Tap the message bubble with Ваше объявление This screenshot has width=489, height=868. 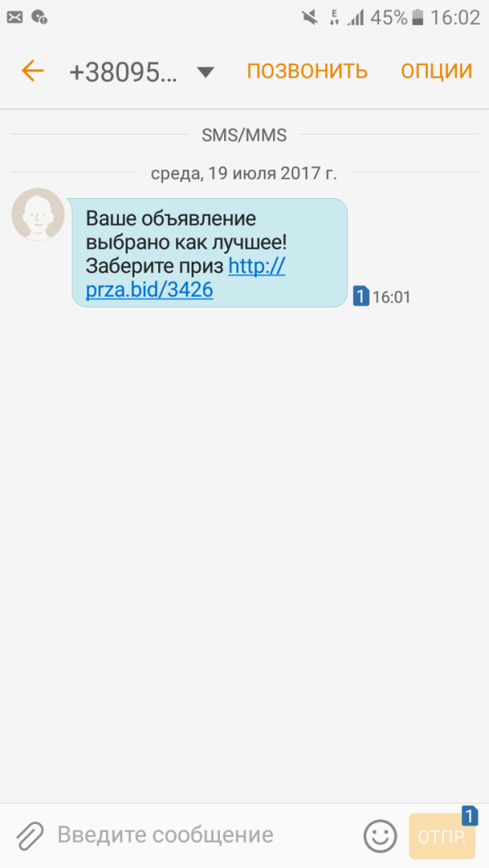pyautogui.click(x=209, y=253)
